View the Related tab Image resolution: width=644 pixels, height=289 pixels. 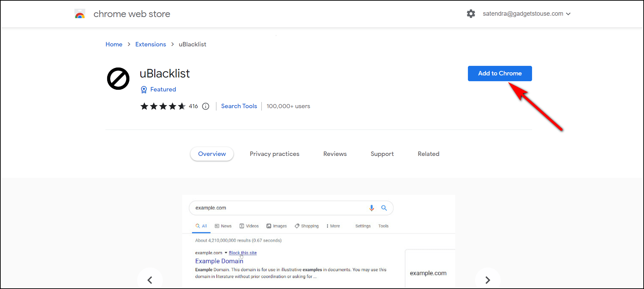[429, 154]
